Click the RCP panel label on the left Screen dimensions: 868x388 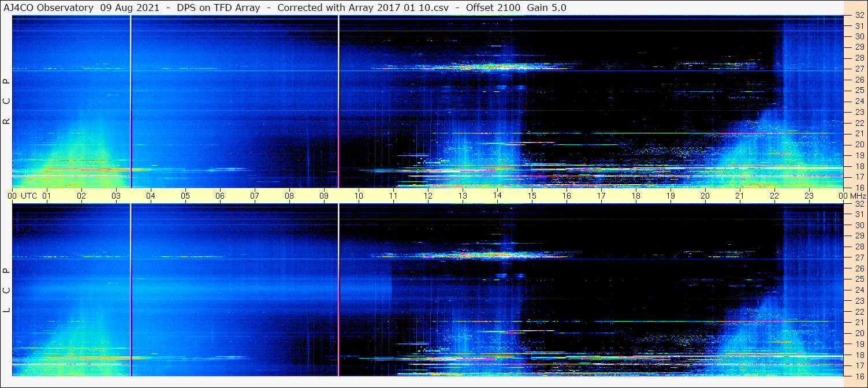pos(6,101)
